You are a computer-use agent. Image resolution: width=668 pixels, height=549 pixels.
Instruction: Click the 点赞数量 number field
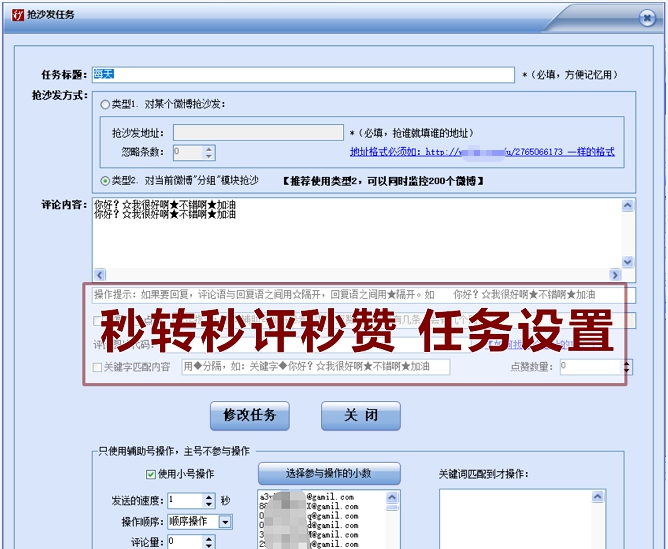coord(591,367)
